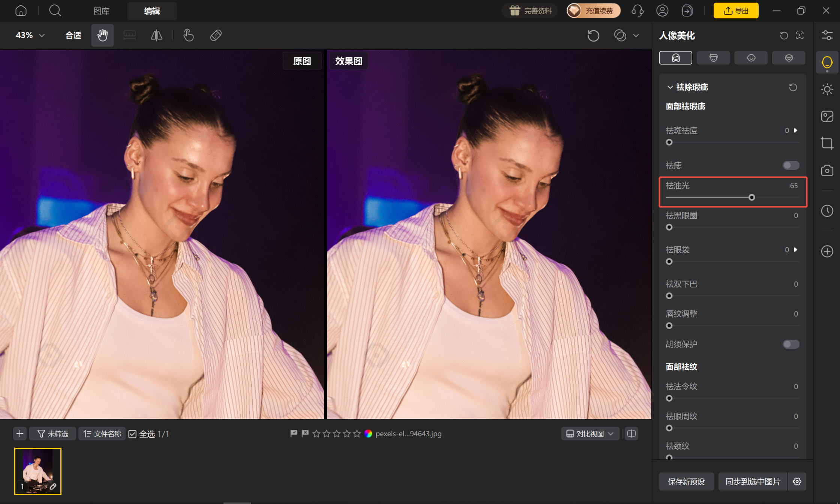Click the customer service headset icon
The image size is (840, 504).
637,10
